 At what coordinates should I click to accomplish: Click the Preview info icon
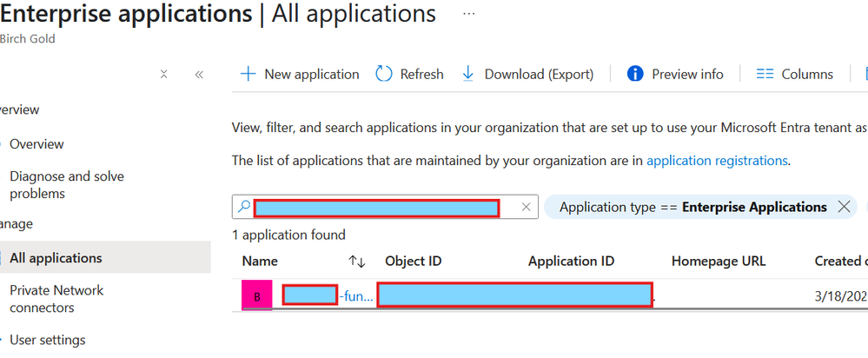[x=635, y=74]
